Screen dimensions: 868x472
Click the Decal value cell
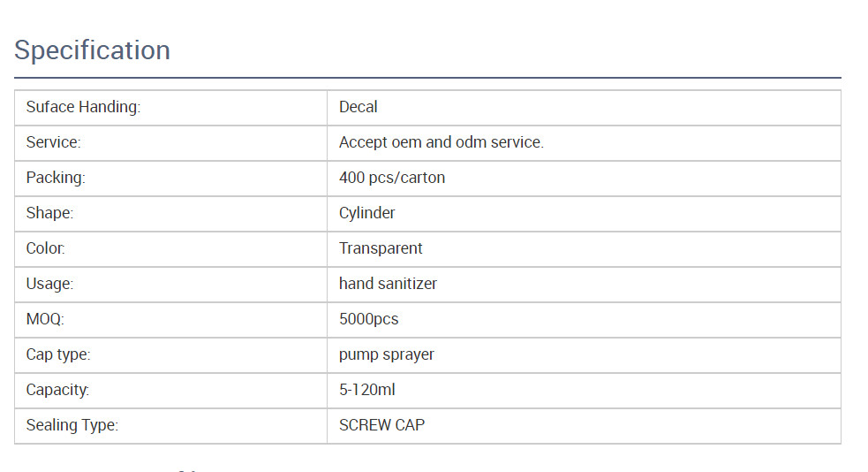click(584, 108)
